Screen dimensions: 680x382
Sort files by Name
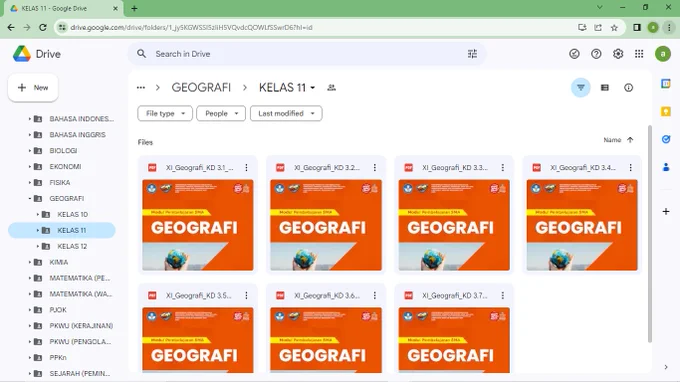click(x=612, y=140)
